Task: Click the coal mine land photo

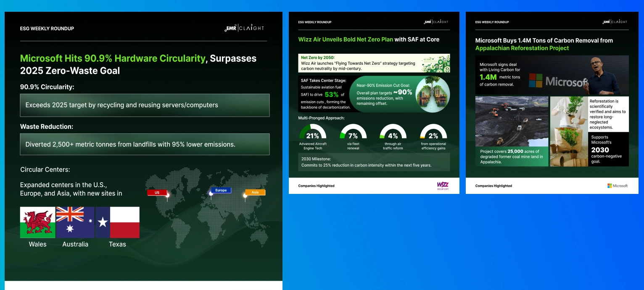Action: [512, 122]
